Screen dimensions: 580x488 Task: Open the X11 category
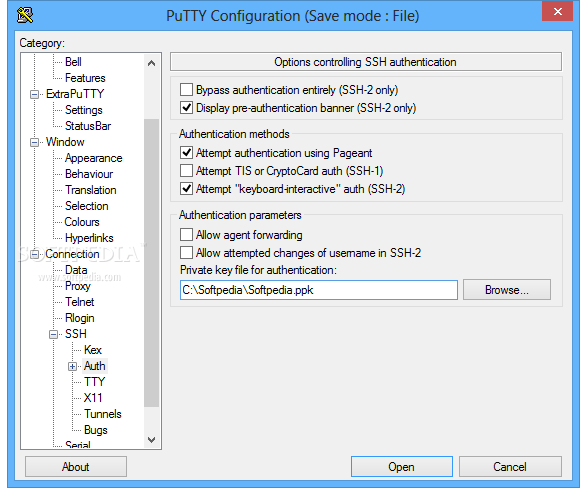(x=93, y=398)
